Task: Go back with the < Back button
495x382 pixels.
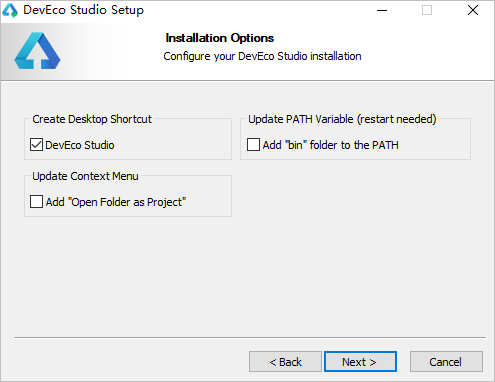Action: pyautogui.click(x=285, y=361)
